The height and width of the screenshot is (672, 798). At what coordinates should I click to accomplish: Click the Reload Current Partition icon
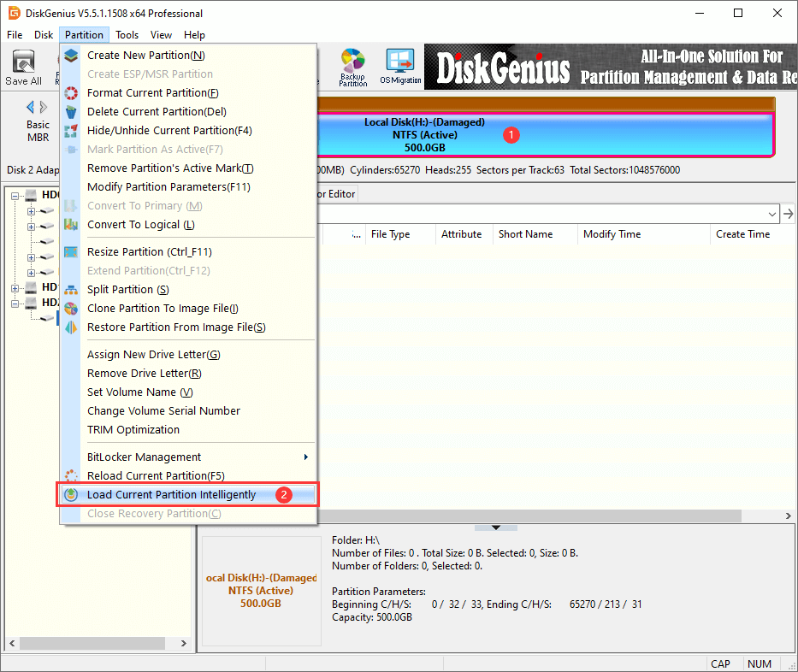point(71,475)
